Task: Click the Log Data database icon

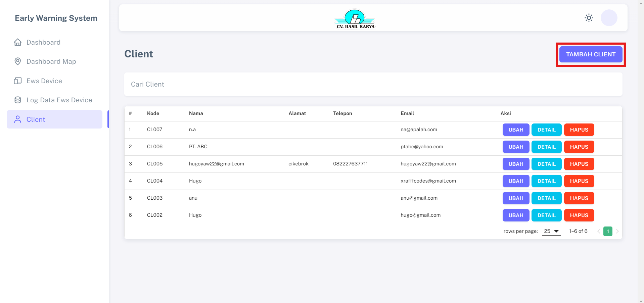Action: pos(18,100)
